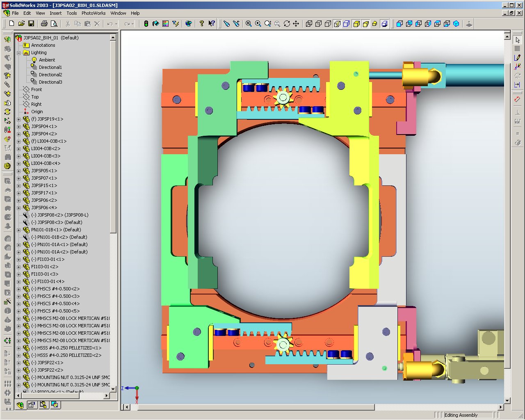This screenshot has width=525, height=420.
Task: Expand the PN101-01B<1> (Default) node
Action: (18, 230)
